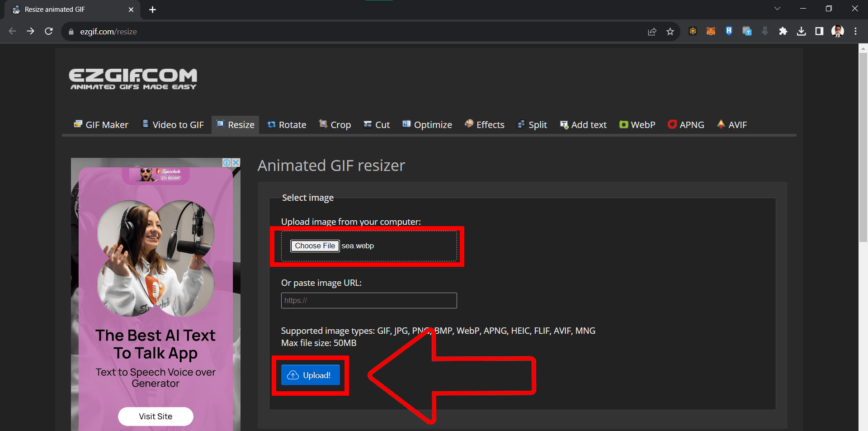Viewport: 868px width, 431px height.
Task: Click Visit Site on the advertisement
Action: pos(155,416)
